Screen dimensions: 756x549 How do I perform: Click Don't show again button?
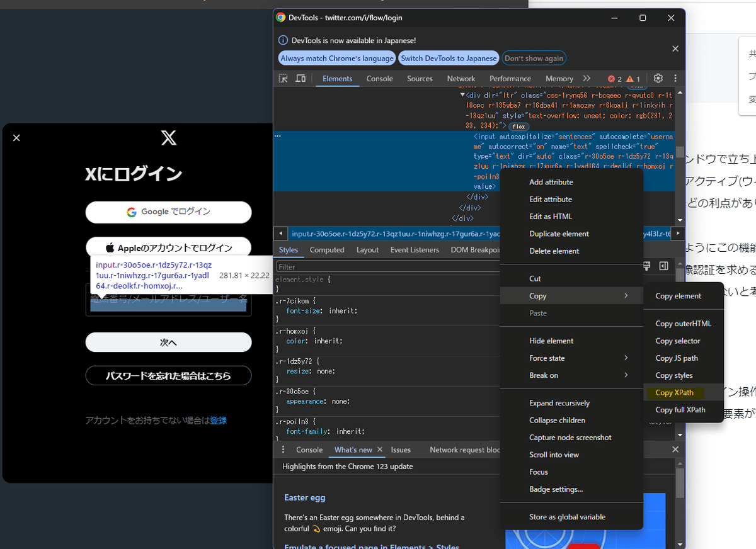click(x=534, y=59)
